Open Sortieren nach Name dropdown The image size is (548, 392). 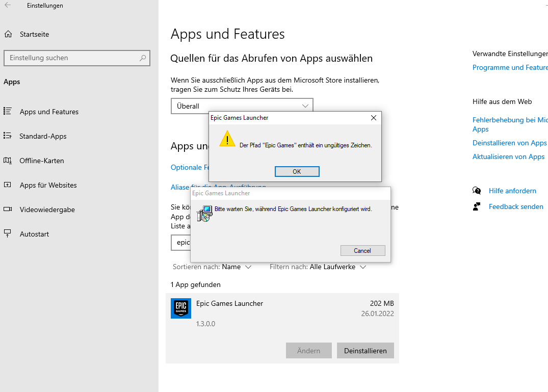tap(212, 267)
